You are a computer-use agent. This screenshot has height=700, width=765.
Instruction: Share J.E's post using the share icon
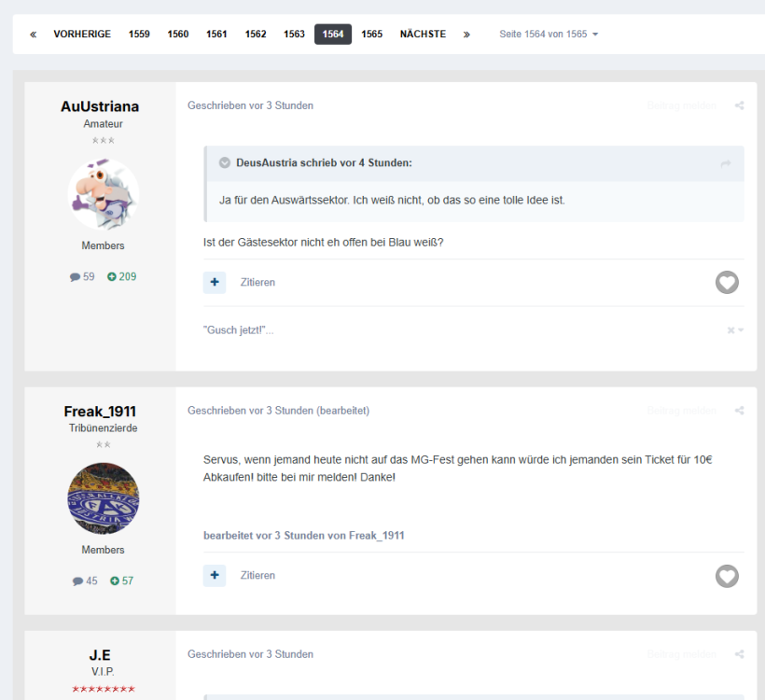click(739, 654)
